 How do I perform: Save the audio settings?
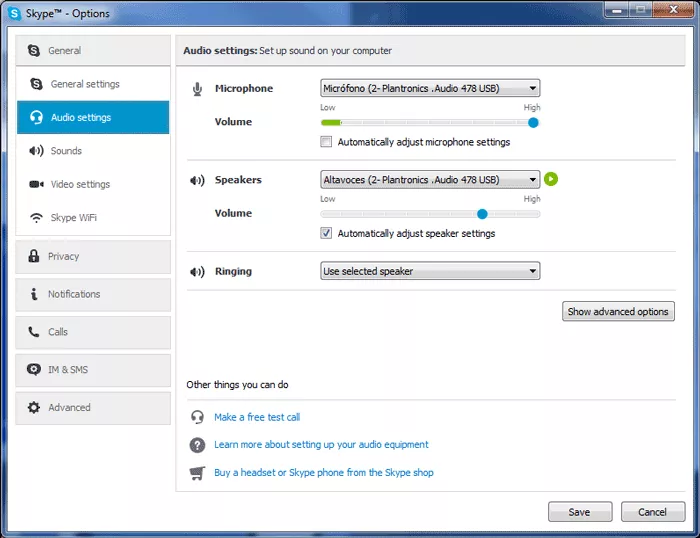tap(580, 512)
